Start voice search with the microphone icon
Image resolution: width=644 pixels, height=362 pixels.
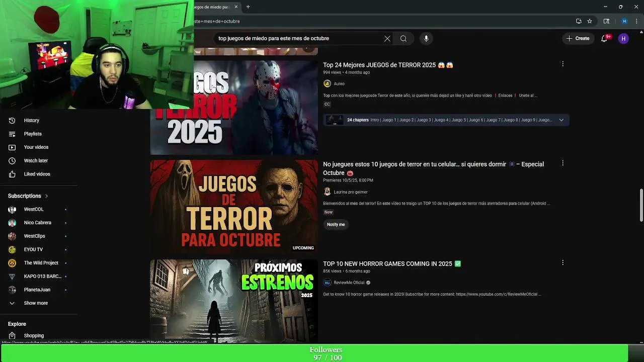[x=426, y=38]
